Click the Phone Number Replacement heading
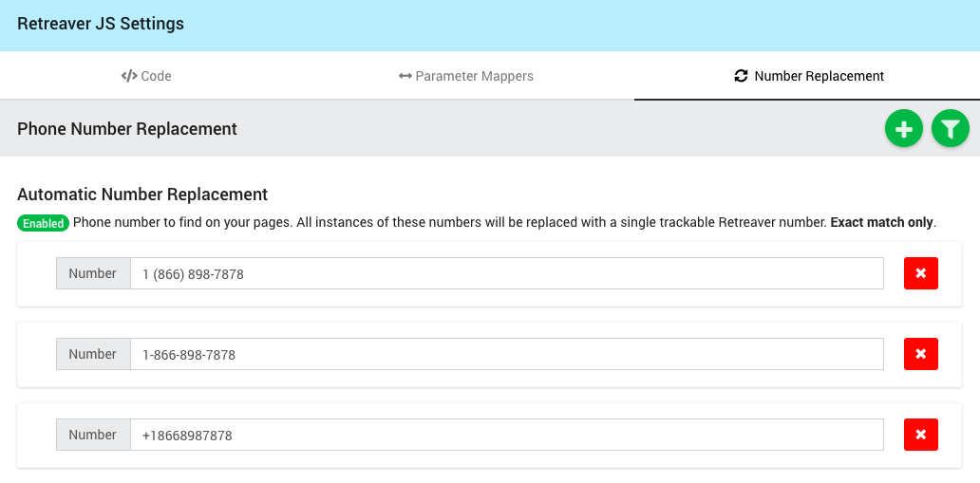The height and width of the screenshot is (483, 980). coord(127,129)
